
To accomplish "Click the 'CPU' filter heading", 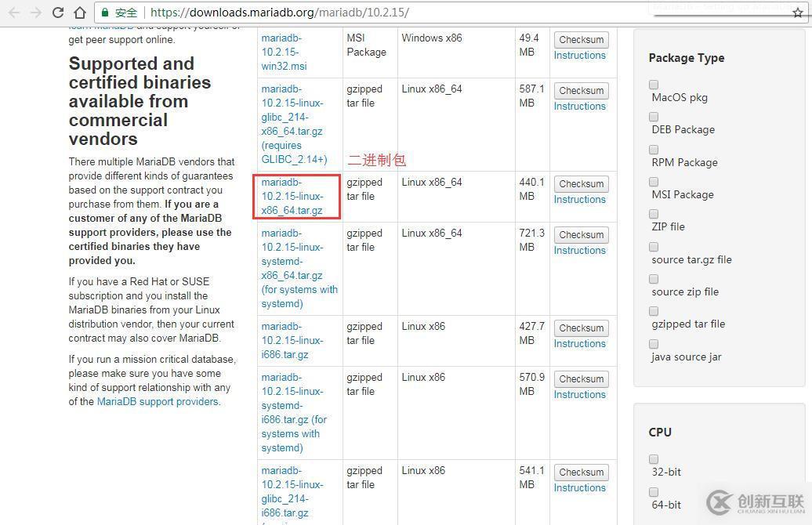I will coord(660,433).
